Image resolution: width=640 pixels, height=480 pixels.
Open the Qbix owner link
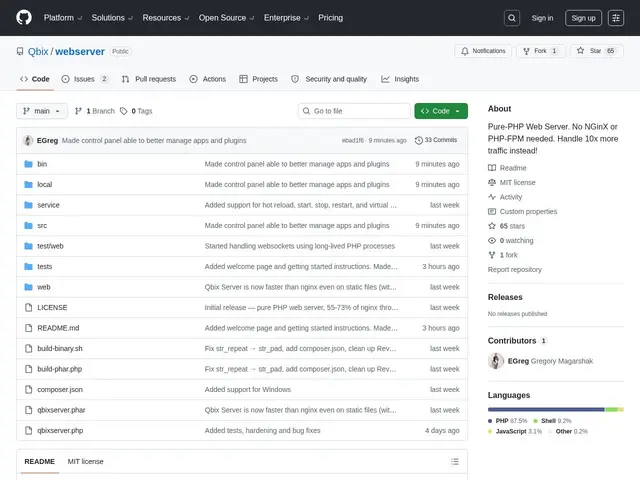click(38, 51)
